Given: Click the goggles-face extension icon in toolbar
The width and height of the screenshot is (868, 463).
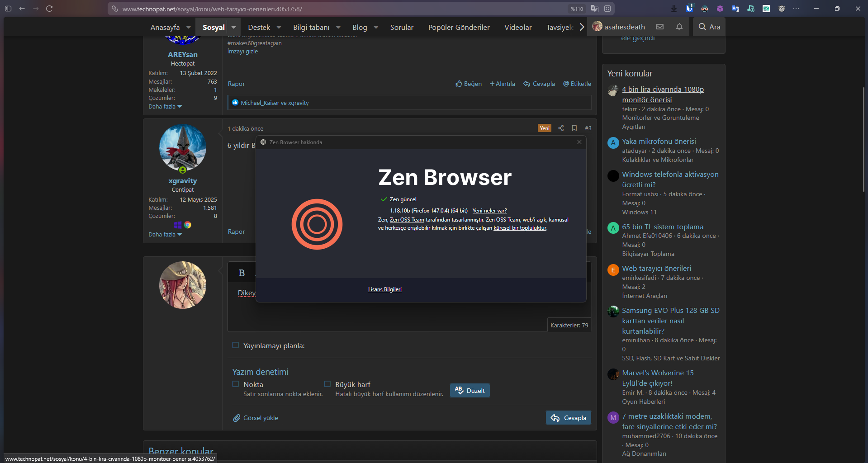Looking at the screenshot, I should coord(705,9).
